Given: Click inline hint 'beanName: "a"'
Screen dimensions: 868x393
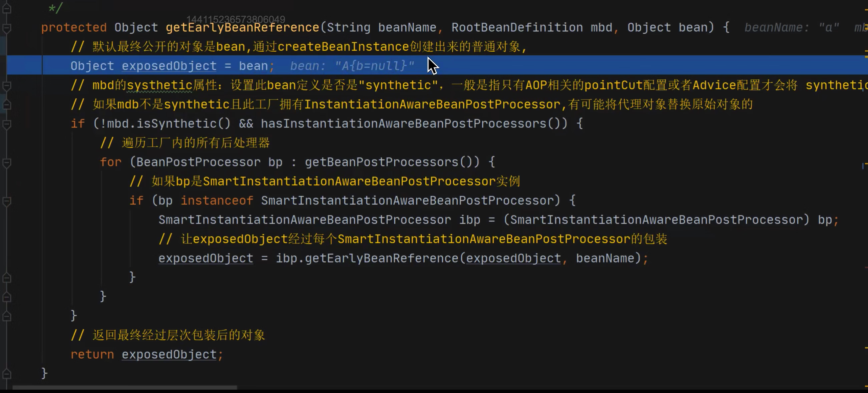Looking at the screenshot, I should (x=792, y=27).
